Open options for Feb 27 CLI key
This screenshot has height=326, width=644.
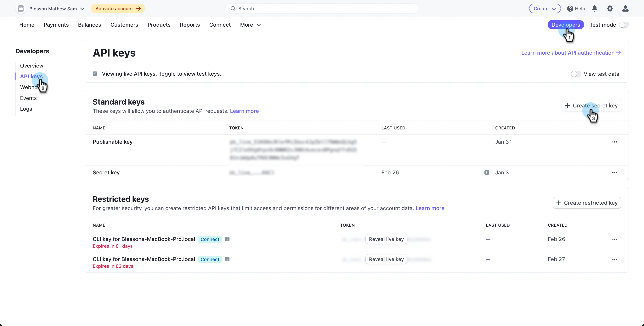click(x=614, y=259)
